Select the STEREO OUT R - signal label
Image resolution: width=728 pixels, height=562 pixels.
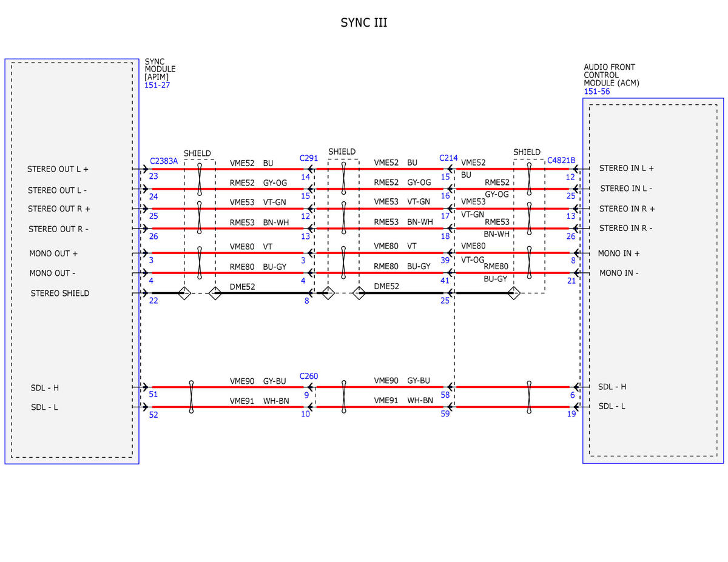coord(58,229)
